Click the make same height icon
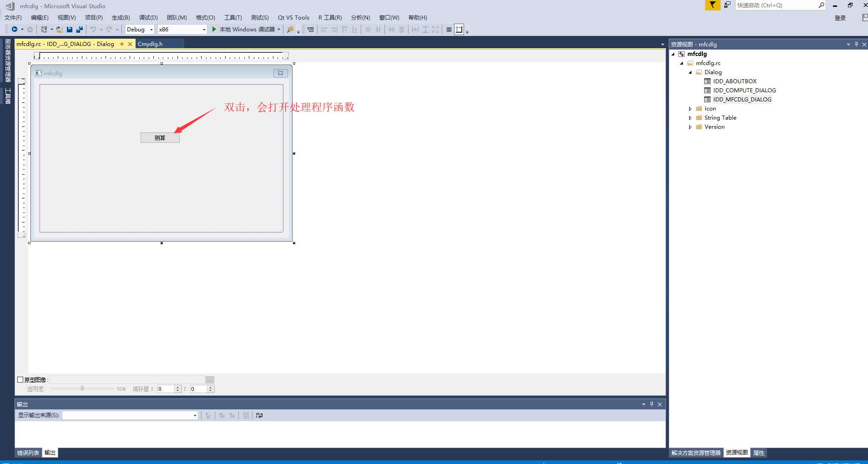Screen dimensions: 868x464 tap(425, 30)
